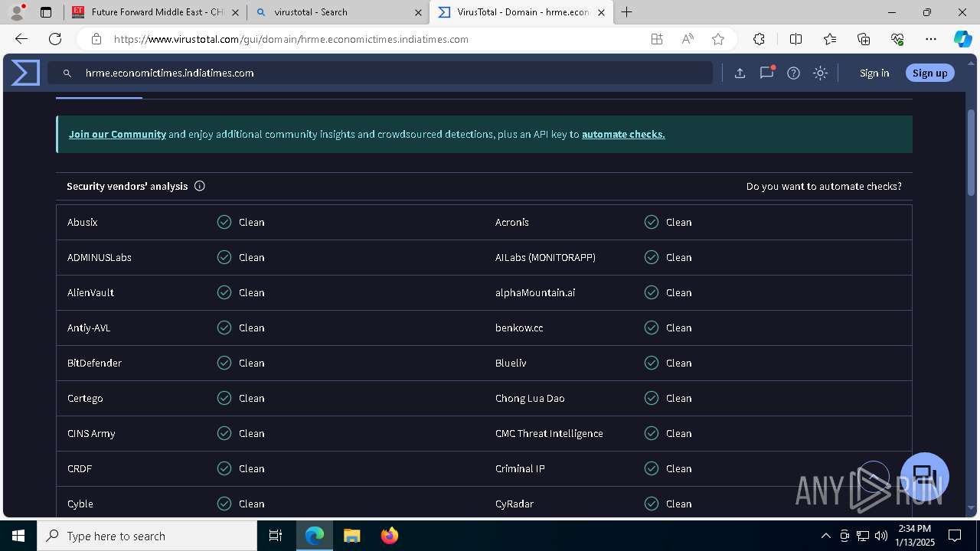Click the Sign up button
Screen dimensions: 980x551
click(930, 73)
